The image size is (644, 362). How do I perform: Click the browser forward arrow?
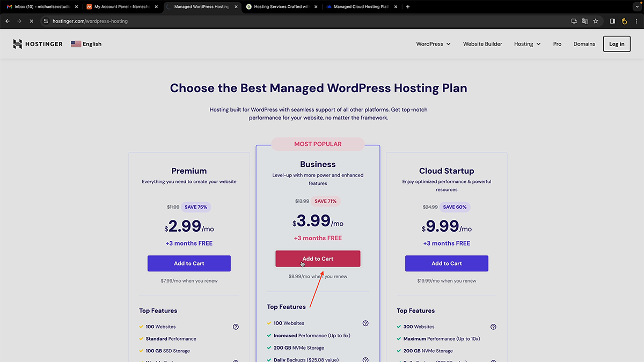coord(19,21)
